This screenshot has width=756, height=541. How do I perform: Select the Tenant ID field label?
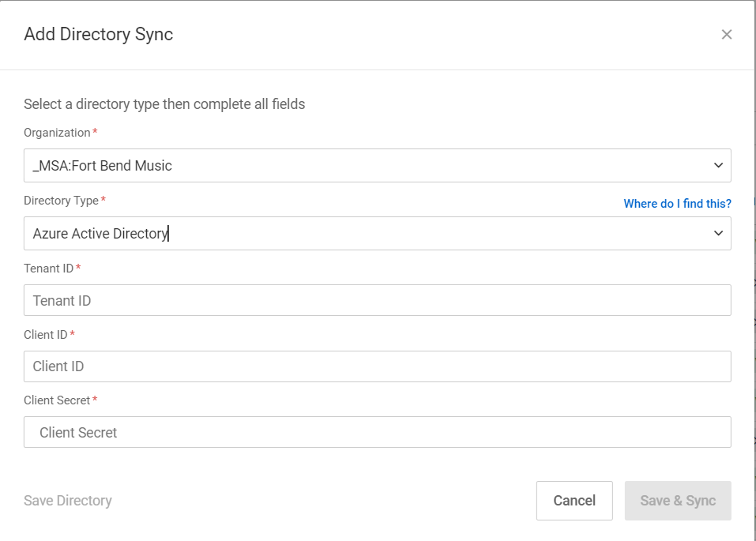tap(49, 268)
